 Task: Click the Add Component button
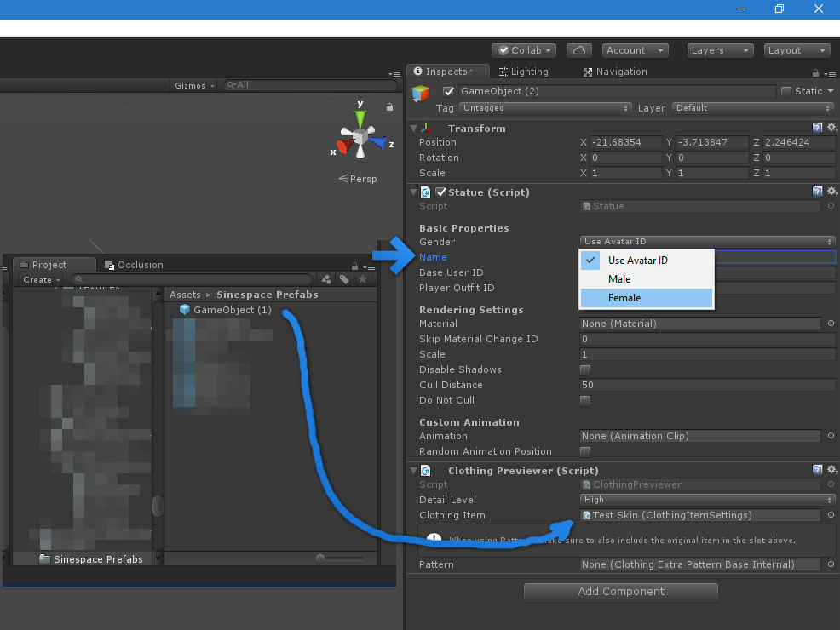point(620,592)
